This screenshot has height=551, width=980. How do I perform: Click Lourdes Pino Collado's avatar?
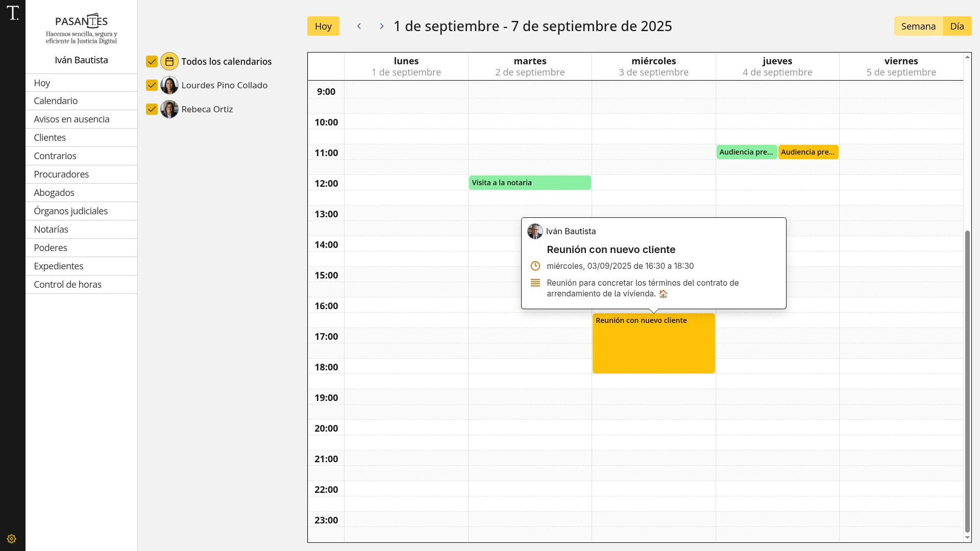click(169, 85)
